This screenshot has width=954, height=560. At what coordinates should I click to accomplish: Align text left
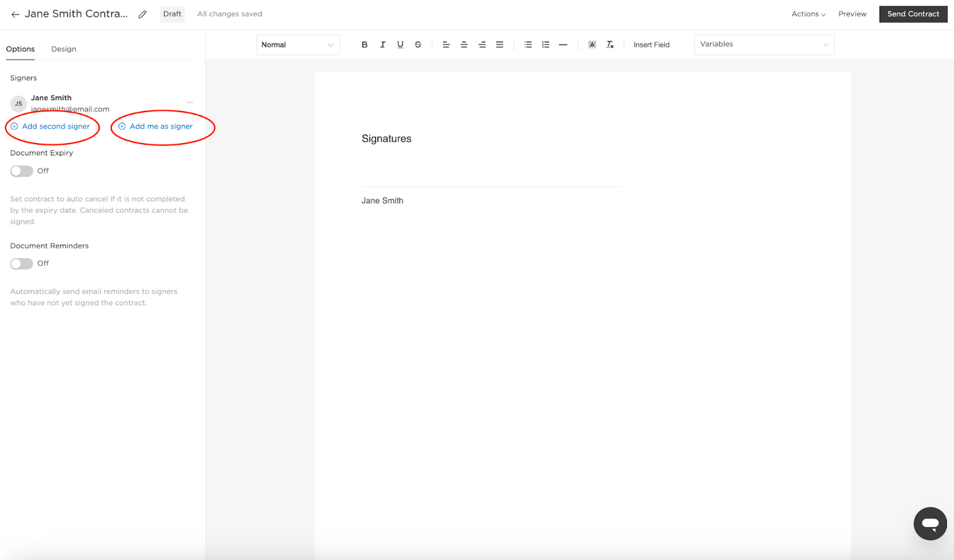point(446,45)
